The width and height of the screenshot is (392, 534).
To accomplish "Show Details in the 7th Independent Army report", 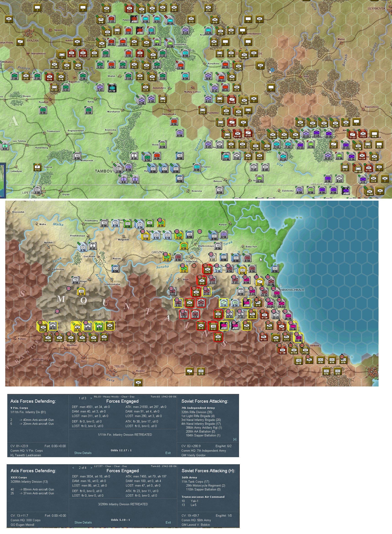I will point(83,453).
